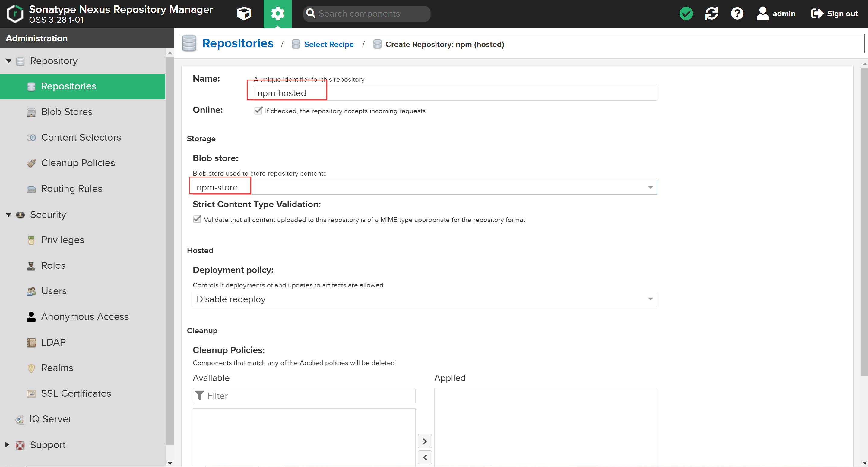Image resolution: width=868 pixels, height=467 pixels.
Task: Open the Browse cube icon in header
Action: 244,14
